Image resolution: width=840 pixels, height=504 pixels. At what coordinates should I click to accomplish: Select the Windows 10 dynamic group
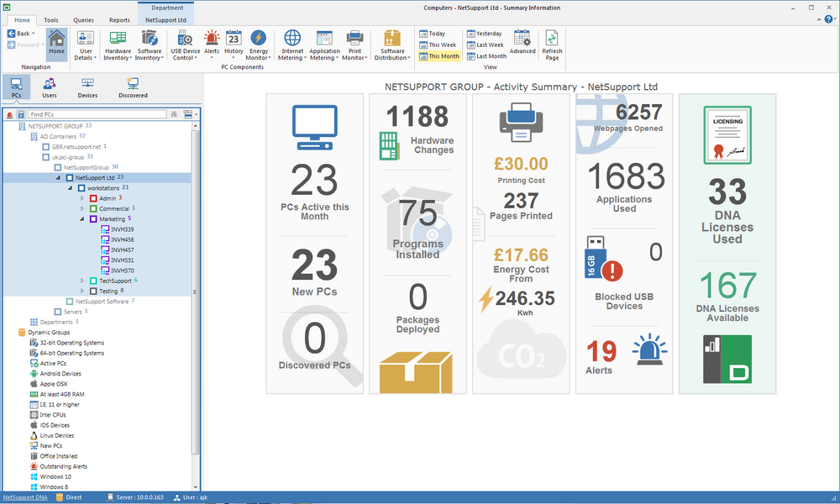point(50,476)
